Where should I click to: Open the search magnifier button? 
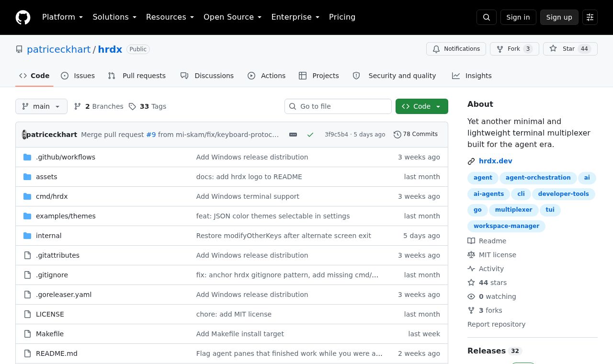487,17
